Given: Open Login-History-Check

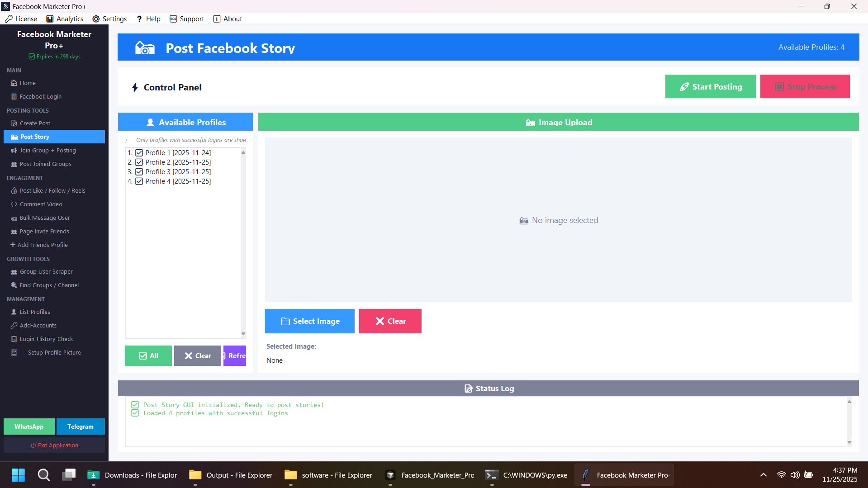Looking at the screenshot, I should pyautogui.click(x=46, y=339).
